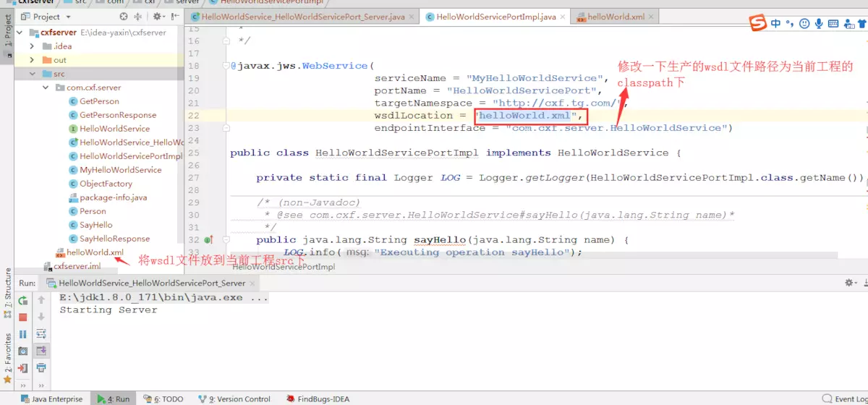This screenshot has height=405, width=868.
Task: Click the Scroll from Source target icon
Action: pyautogui.click(x=124, y=16)
